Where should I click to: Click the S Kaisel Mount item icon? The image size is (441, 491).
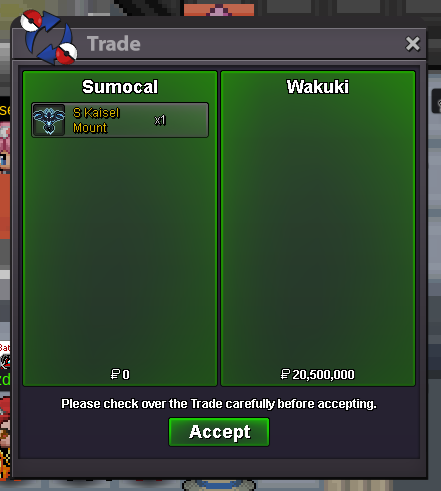(49, 120)
